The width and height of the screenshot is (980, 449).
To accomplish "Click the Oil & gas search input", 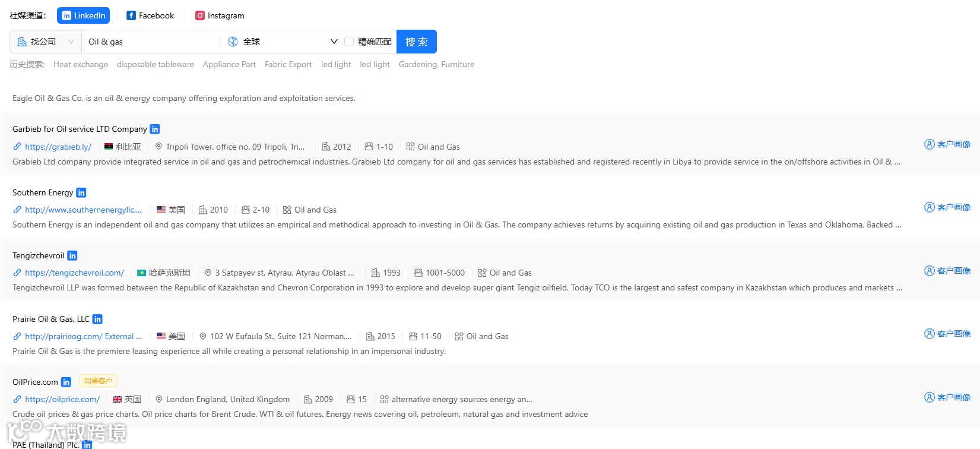I will click(151, 42).
